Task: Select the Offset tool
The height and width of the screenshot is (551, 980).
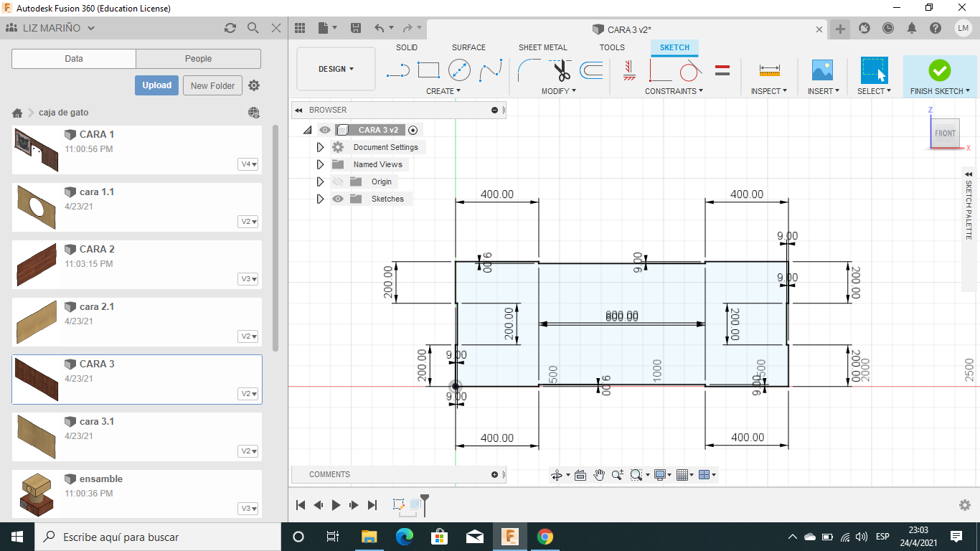Action: coord(591,70)
